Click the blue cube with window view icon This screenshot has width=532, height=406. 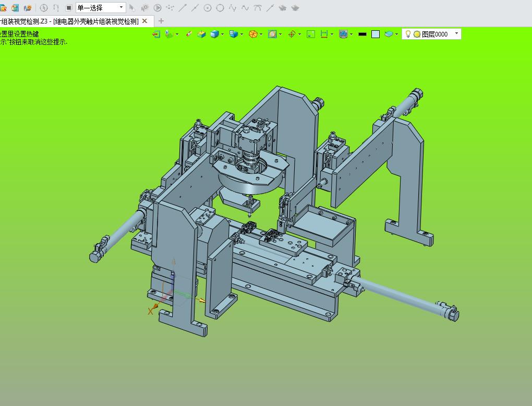234,34
